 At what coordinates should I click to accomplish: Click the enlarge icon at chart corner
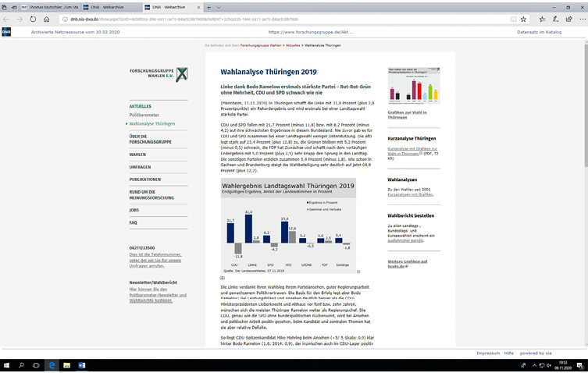(358, 272)
